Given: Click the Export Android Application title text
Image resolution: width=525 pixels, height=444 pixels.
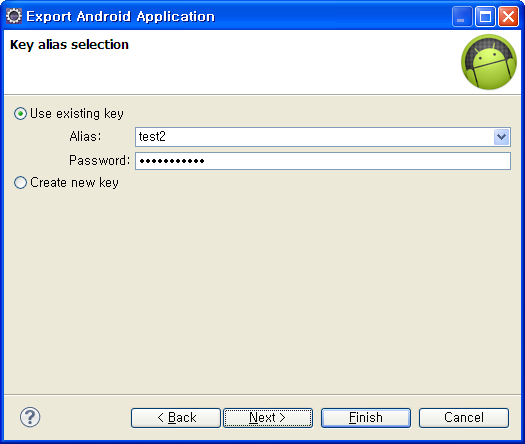Looking at the screenshot, I should pyautogui.click(x=121, y=17).
